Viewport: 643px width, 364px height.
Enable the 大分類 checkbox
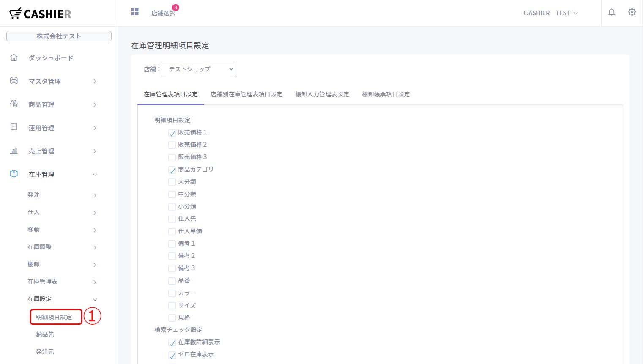click(x=172, y=182)
